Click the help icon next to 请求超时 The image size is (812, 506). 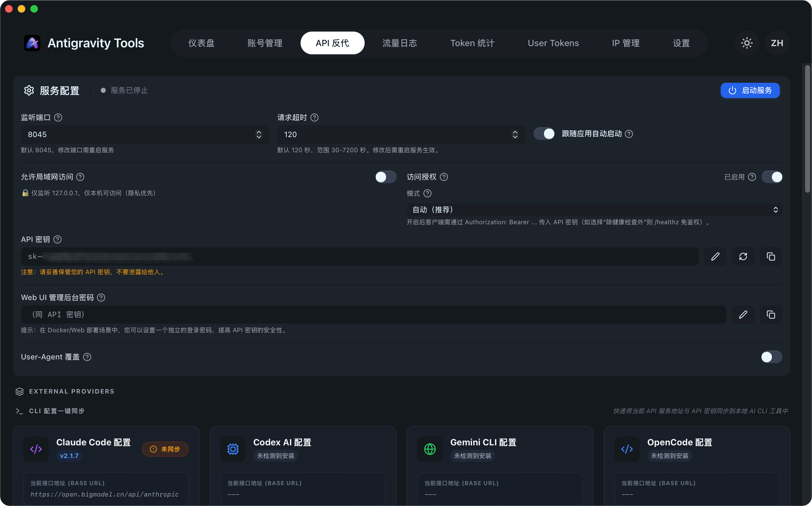point(314,117)
